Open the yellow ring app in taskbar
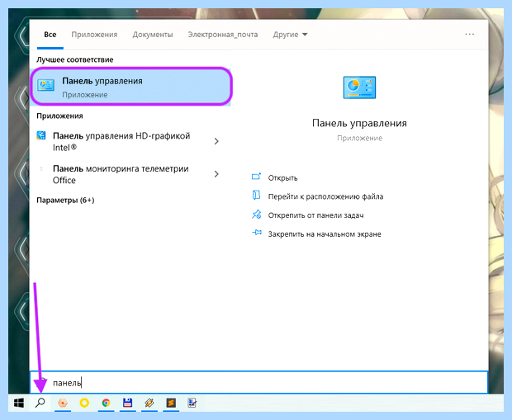The width and height of the screenshot is (512, 420). [x=84, y=403]
